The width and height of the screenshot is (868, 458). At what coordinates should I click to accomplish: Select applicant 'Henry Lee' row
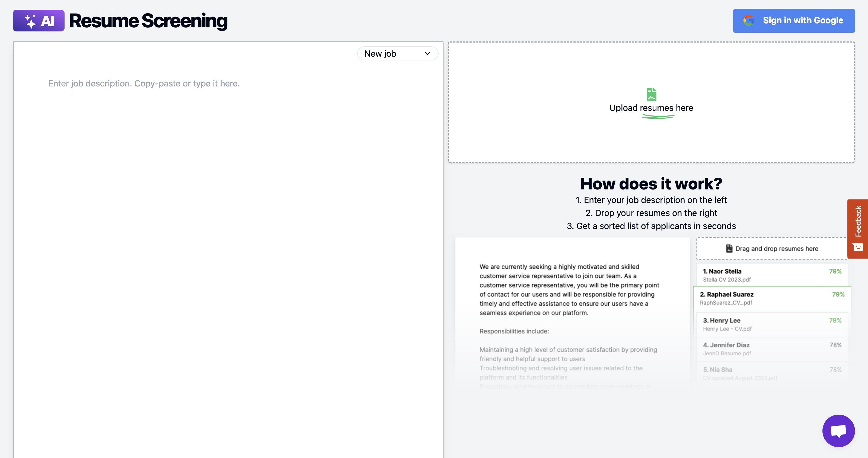point(772,324)
